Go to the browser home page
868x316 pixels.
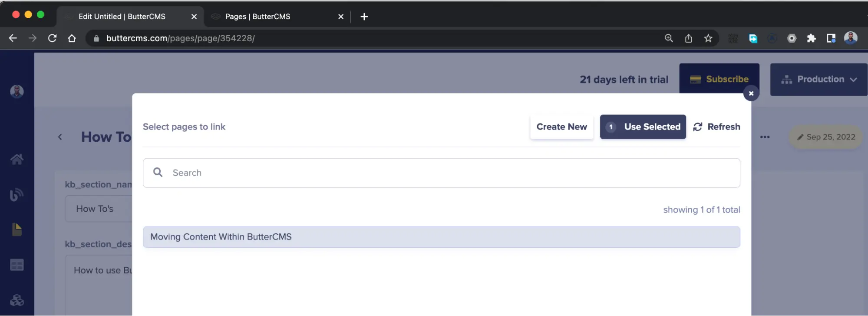pos(72,38)
